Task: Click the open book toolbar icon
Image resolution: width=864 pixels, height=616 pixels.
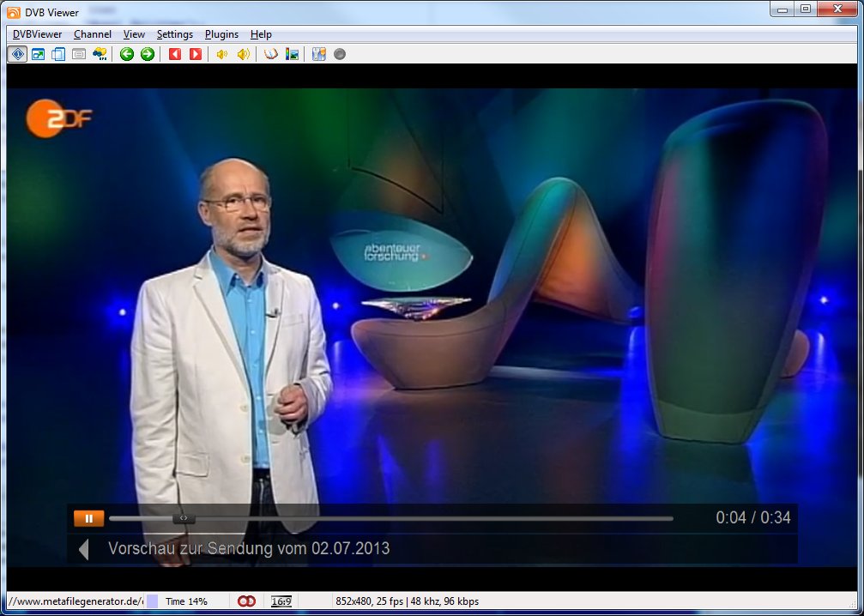Action: coord(271,54)
